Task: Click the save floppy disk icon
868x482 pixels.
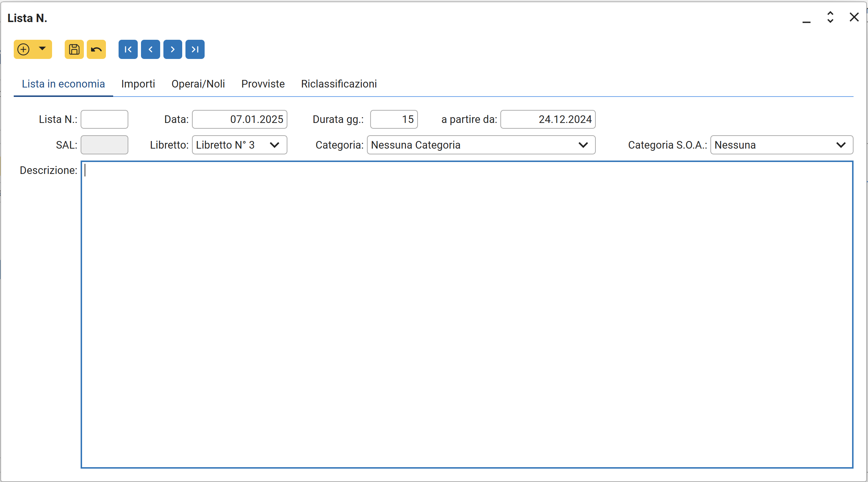Action: (74, 49)
